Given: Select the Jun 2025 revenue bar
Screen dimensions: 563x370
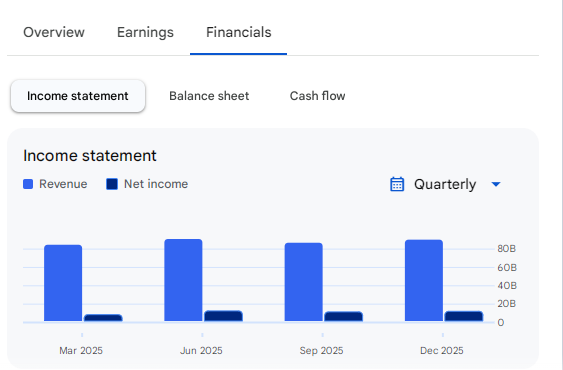Looking at the screenshot, I should [x=183, y=280].
